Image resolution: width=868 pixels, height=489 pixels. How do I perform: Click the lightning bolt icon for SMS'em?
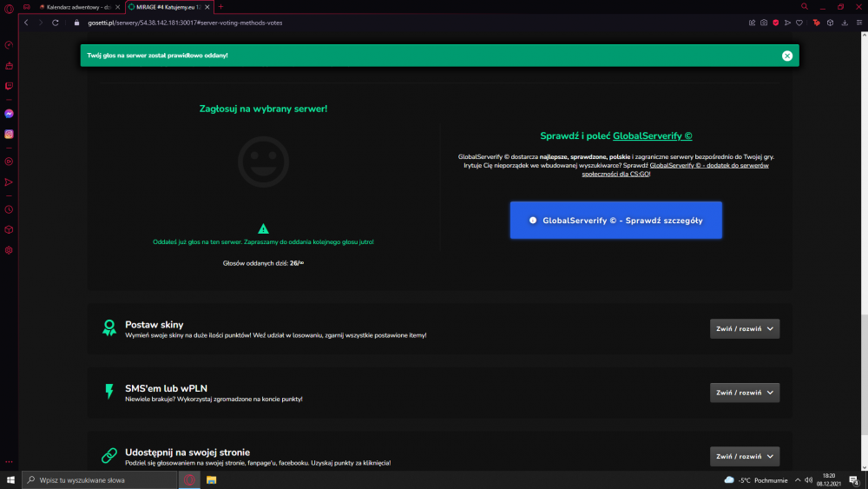pyautogui.click(x=109, y=392)
